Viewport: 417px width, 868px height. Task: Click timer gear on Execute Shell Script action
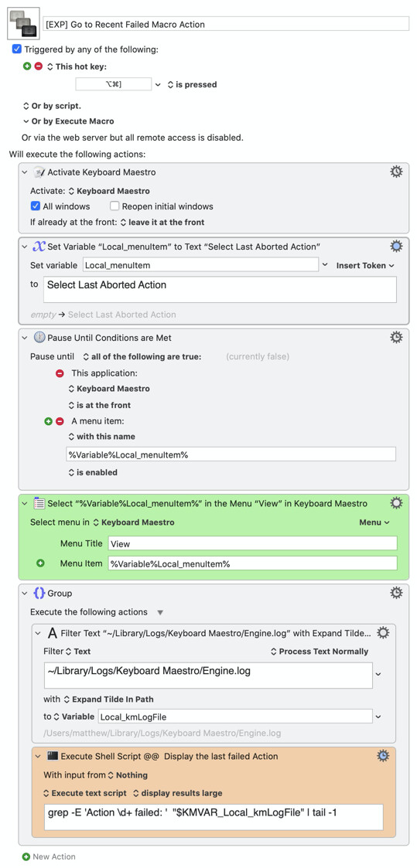(383, 756)
